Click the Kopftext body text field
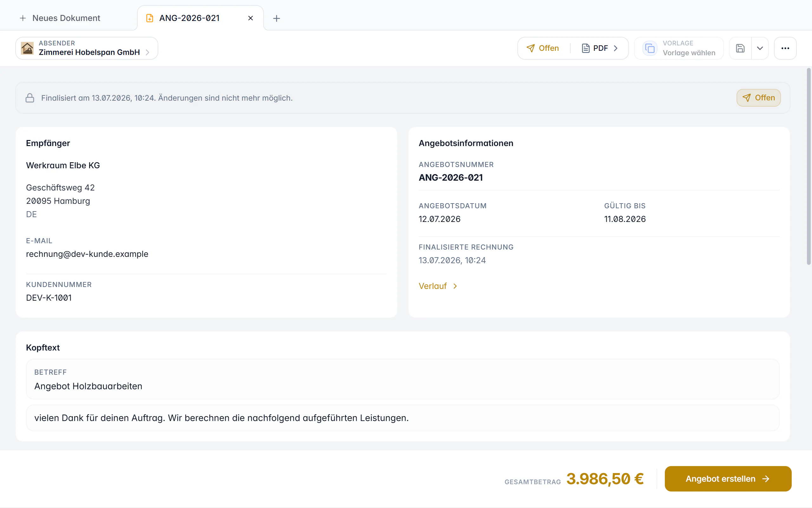This screenshot has height=508, width=812. coord(403,418)
